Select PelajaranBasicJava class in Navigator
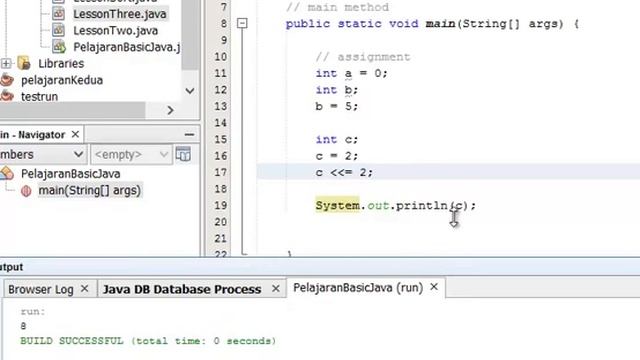The image size is (640, 360). point(71,174)
